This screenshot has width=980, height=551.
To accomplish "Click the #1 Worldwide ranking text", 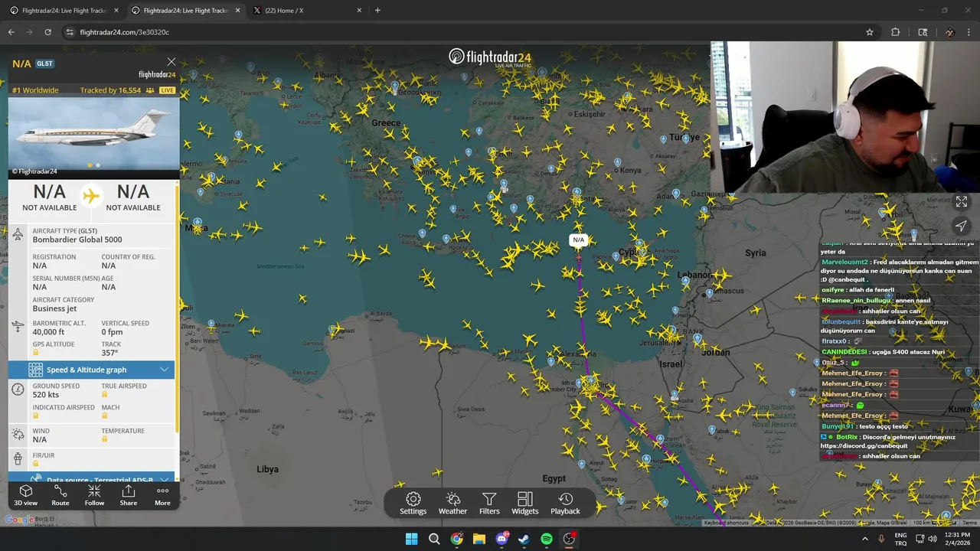I will tap(35, 90).
